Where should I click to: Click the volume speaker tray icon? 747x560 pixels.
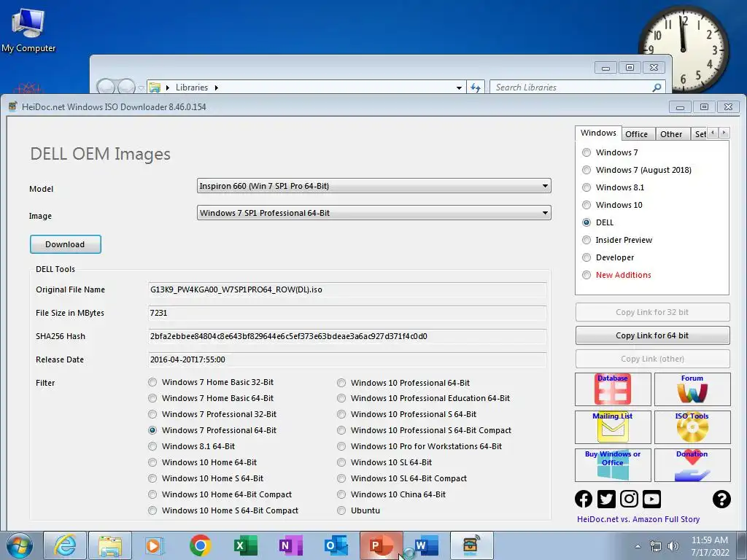673,545
